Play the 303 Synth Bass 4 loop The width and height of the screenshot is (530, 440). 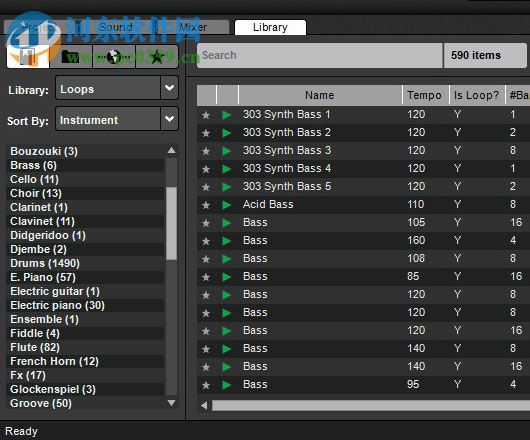226,169
